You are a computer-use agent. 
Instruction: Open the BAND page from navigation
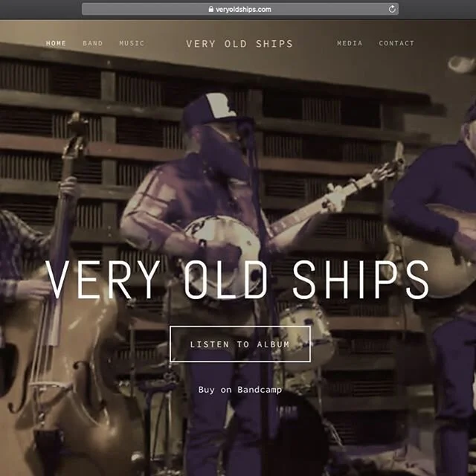coord(92,43)
